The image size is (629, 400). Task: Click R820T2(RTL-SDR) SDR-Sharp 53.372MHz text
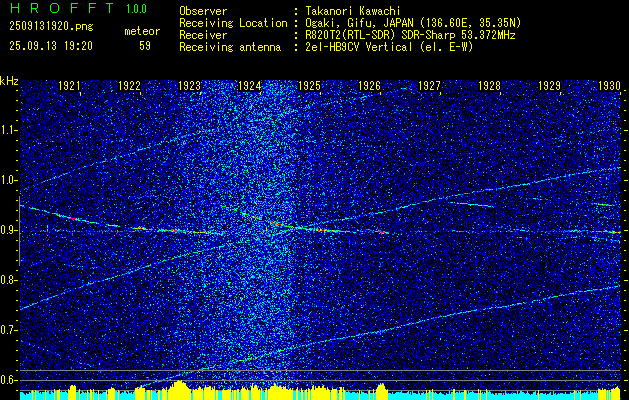(x=410, y=35)
